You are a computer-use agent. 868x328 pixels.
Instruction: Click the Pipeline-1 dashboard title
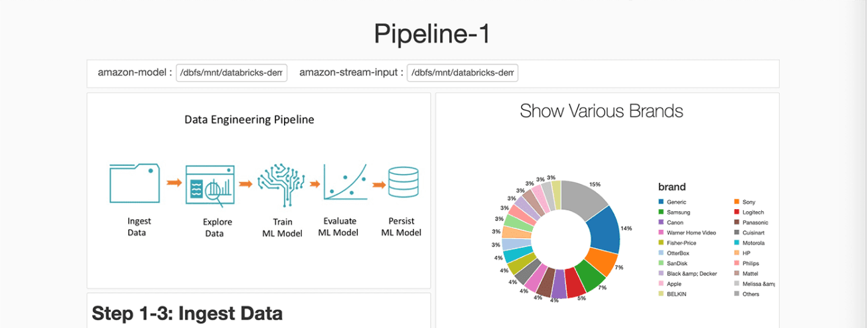tap(432, 34)
